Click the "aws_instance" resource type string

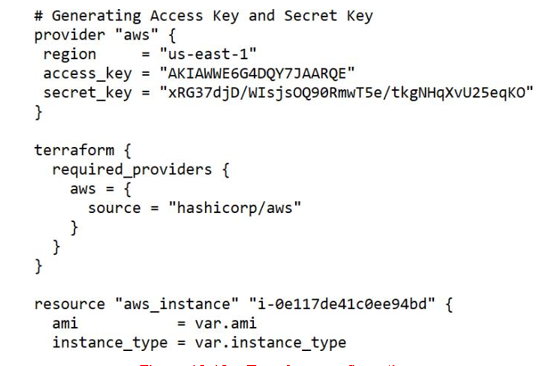[x=177, y=304]
